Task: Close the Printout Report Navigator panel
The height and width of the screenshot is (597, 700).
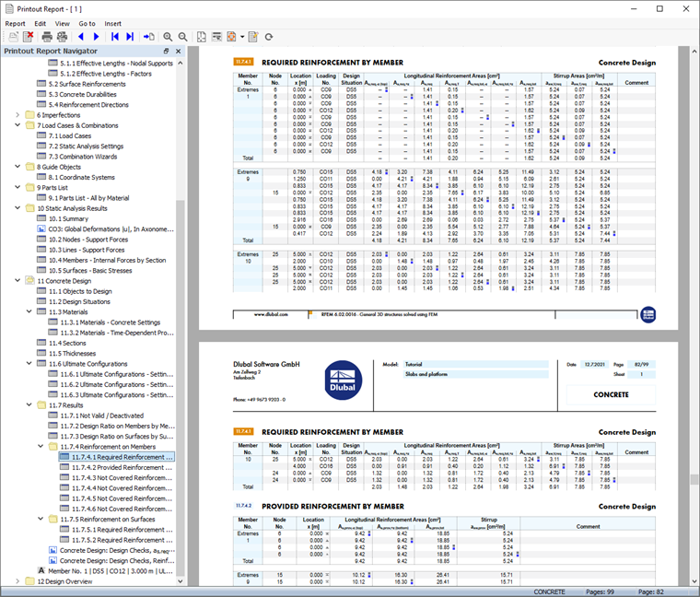Action: pyautogui.click(x=178, y=52)
